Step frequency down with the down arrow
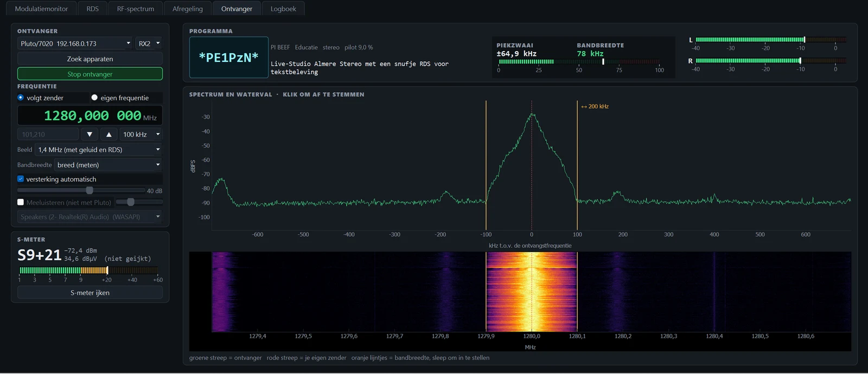The width and height of the screenshot is (868, 374). pos(90,134)
